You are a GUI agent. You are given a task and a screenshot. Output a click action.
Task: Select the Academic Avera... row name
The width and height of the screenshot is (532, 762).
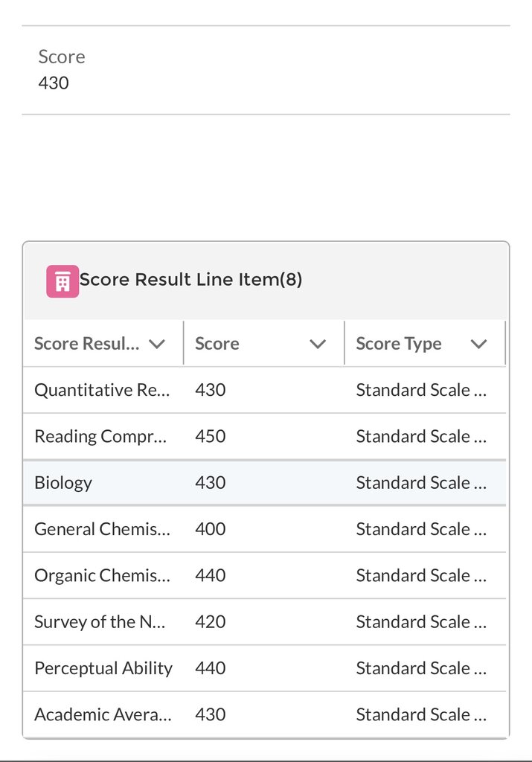(x=103, y=714)
